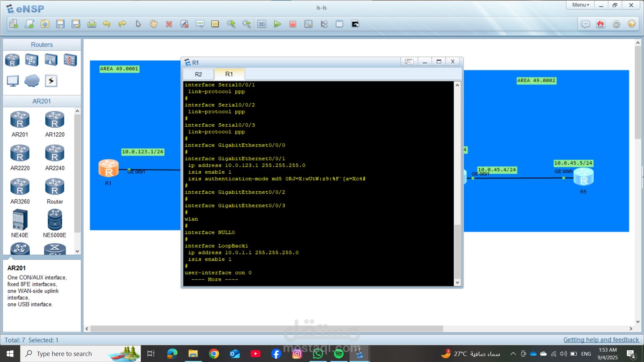The width and height of the screenshot is (644, 362).
Task: Click the New Topology toolbar icon
Action: [13, 24]
